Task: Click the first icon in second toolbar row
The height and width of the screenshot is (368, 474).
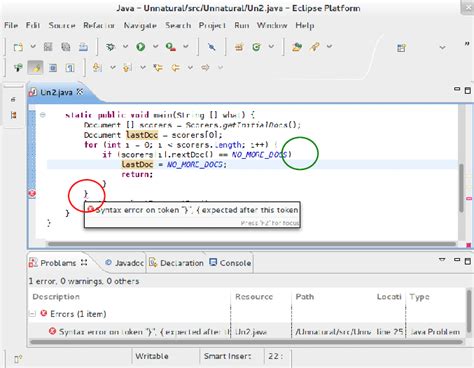Action: [x=18, y=68]
